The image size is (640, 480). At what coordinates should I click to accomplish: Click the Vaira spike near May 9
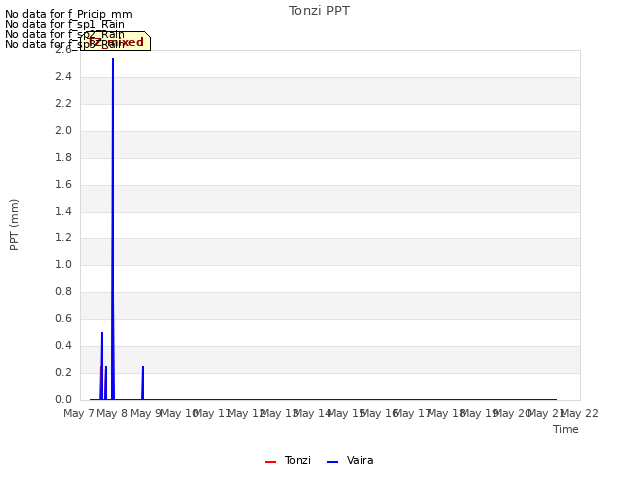pos(143,382)
